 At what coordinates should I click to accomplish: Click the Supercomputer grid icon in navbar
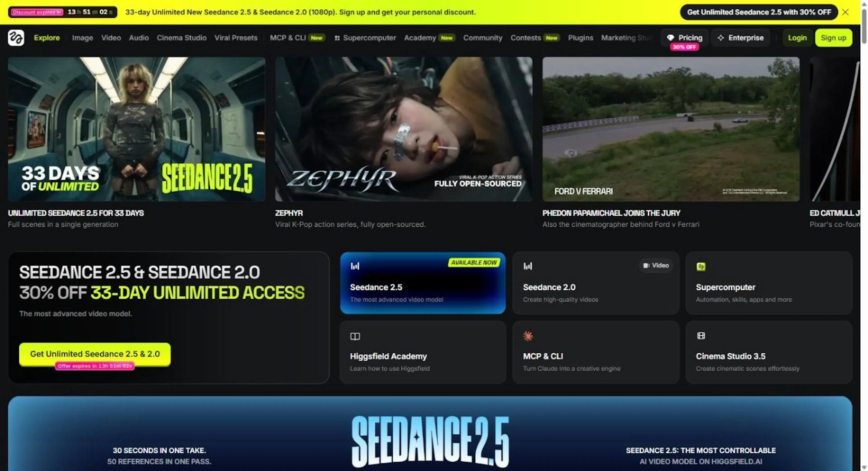pos(337,38)
